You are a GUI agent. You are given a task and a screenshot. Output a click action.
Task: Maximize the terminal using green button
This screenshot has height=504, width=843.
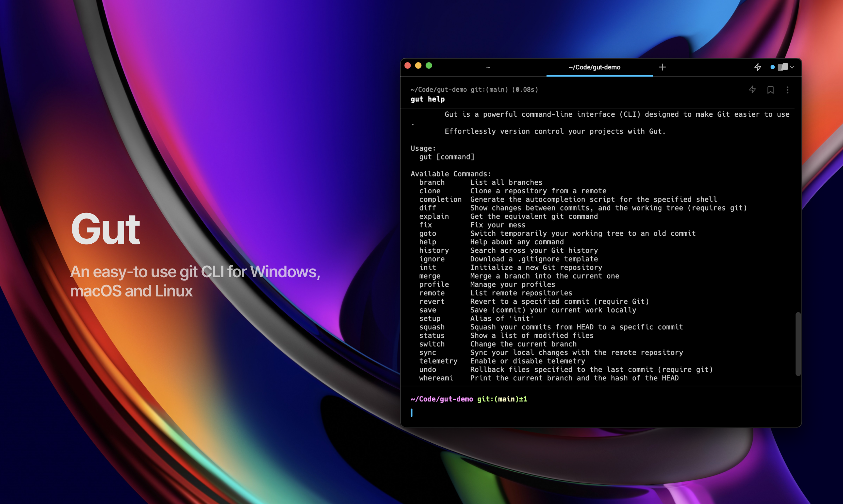429,66
